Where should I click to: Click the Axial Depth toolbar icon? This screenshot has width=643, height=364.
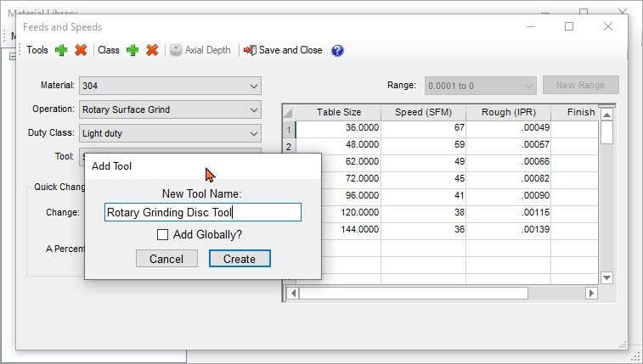[x=176, y=50]
